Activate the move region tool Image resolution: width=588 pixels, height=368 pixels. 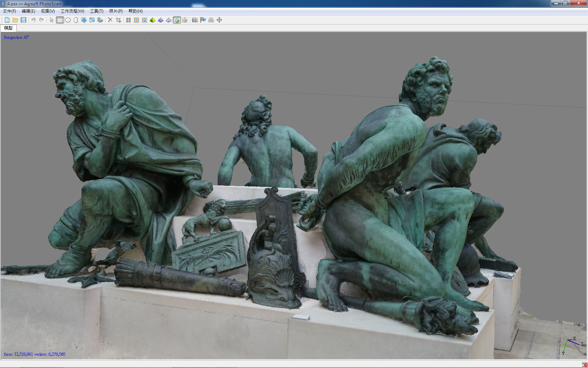[x=84, y=20]
